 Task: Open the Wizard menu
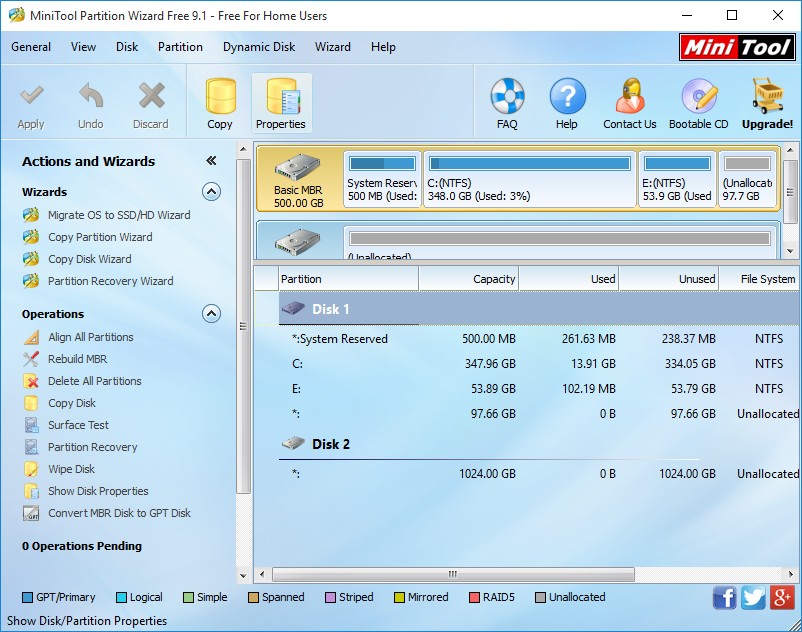click(x=333, y=47)
